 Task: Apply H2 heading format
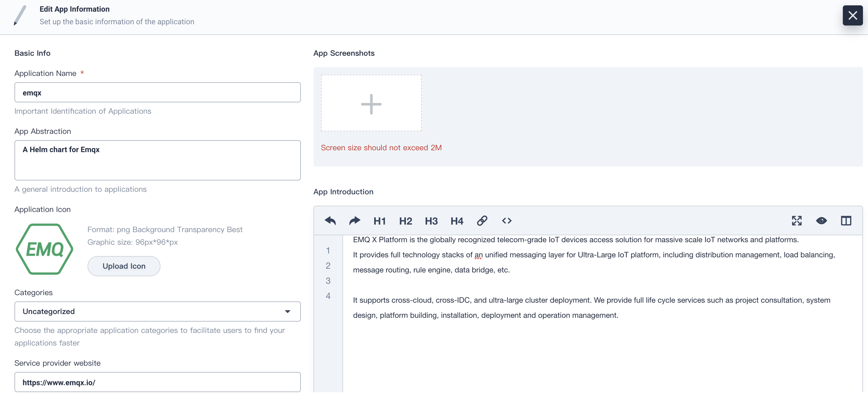coord(405,221)
